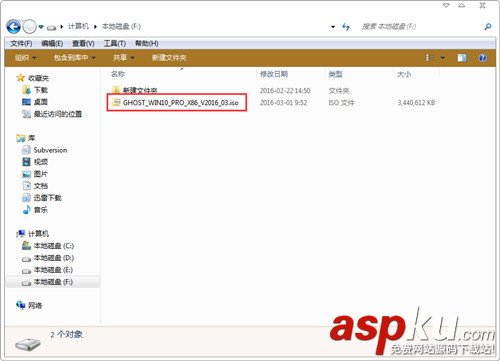This screenshot has width=500, height=361.
Task: Click the change view icon
Action: [430, 58]
